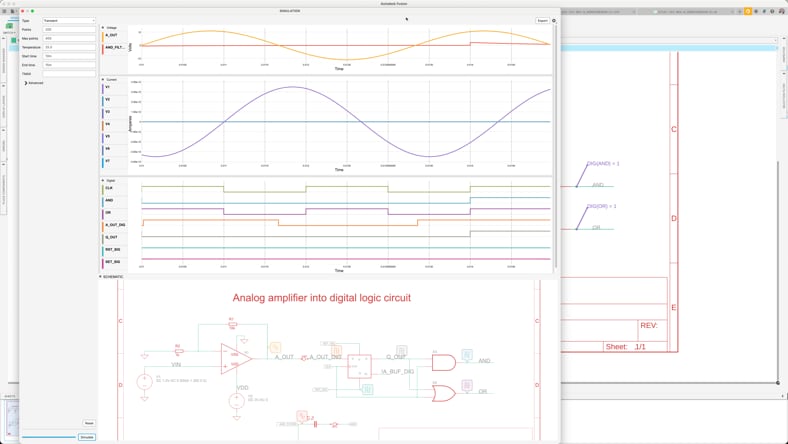Collapse the Digital plot section

click(102, 180)
